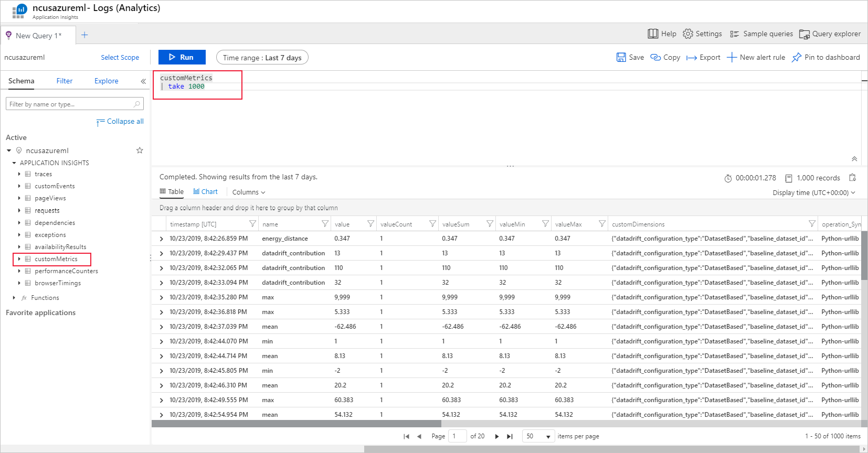Click the Pin to dashboard icon
Image resolution: width=868 pixels, height=453 pixels.
pyautogui.click(x=797, y=57)
